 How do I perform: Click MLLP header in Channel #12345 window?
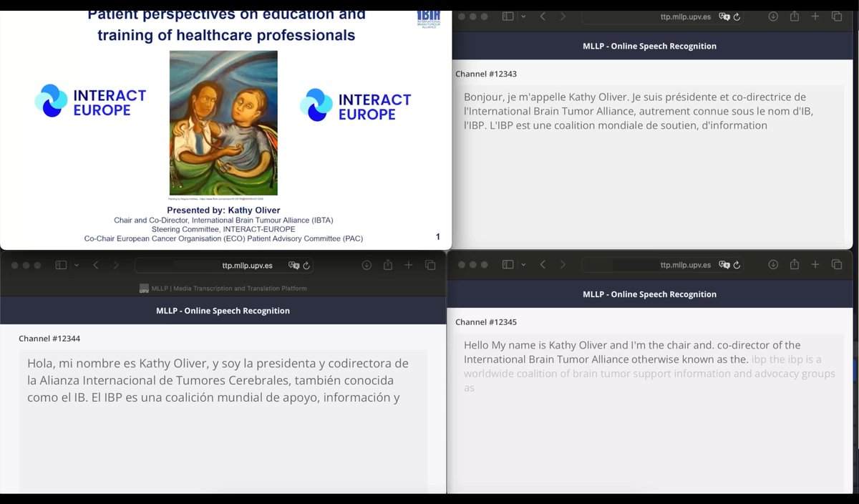pyautogui.click(x=649, y=294)
